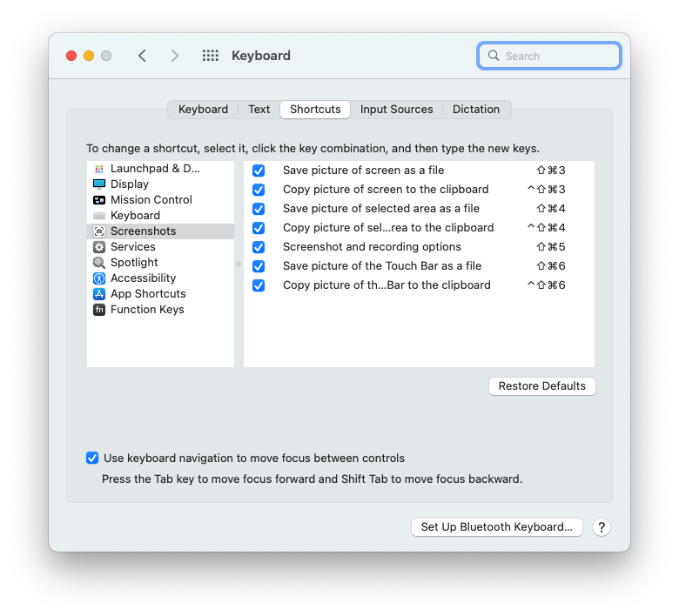The height and width of the screenshot is (616, 679).
Task: Click the ⇧⌘5 key combination
Action: (x=551, y=247)
